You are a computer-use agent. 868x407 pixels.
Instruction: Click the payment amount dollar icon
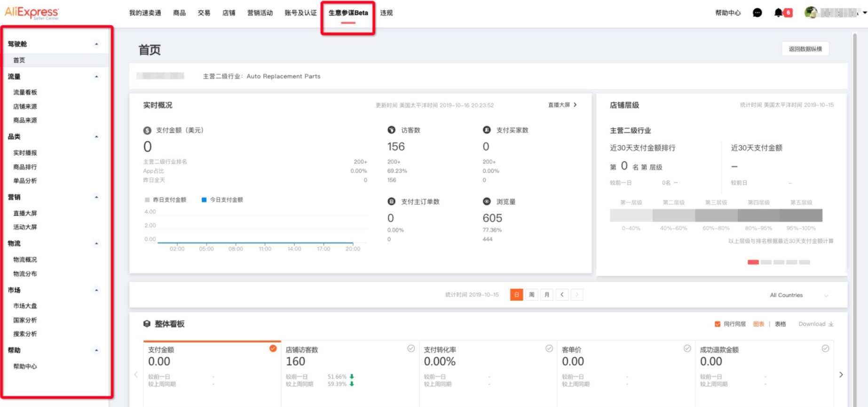click(x=147, y=130)
